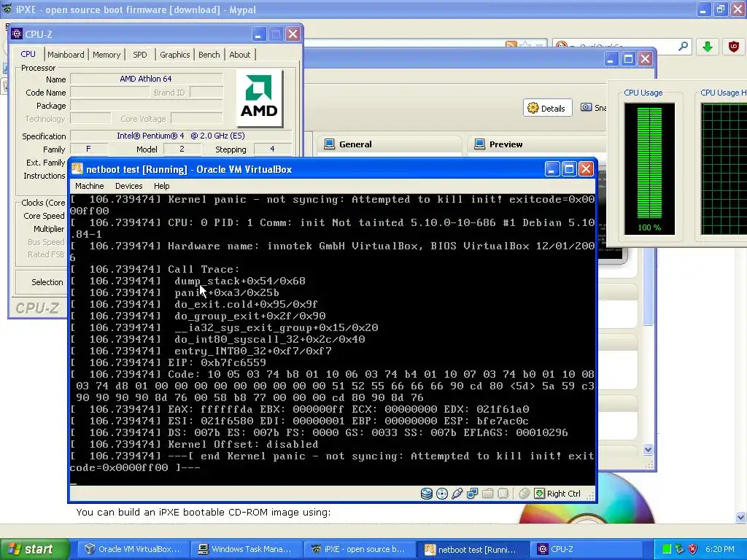The image size is (747, 560).
Task: Click the red security shield tray icon
Action: (x=693, y=549)
